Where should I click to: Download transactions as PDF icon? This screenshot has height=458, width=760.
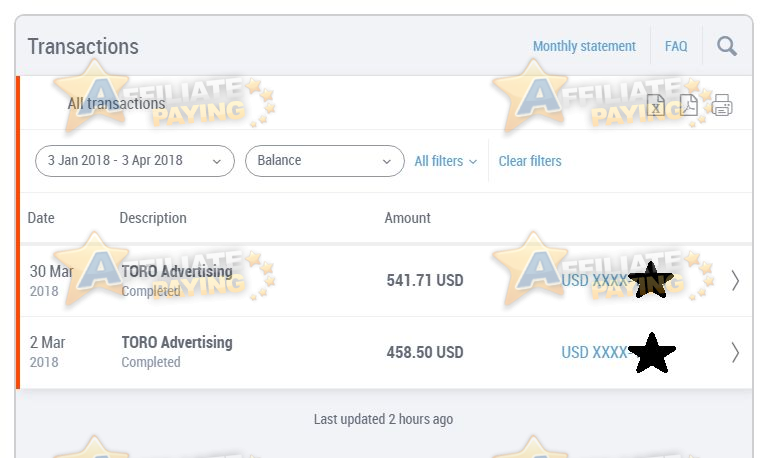pyautogui.click(x=688, y=105)
